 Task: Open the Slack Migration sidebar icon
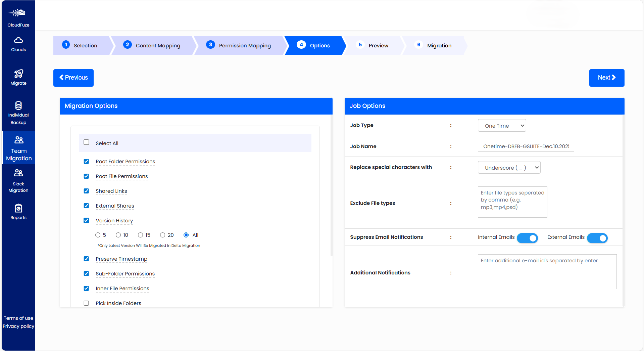pyautogui.click(x=18, y=173)
